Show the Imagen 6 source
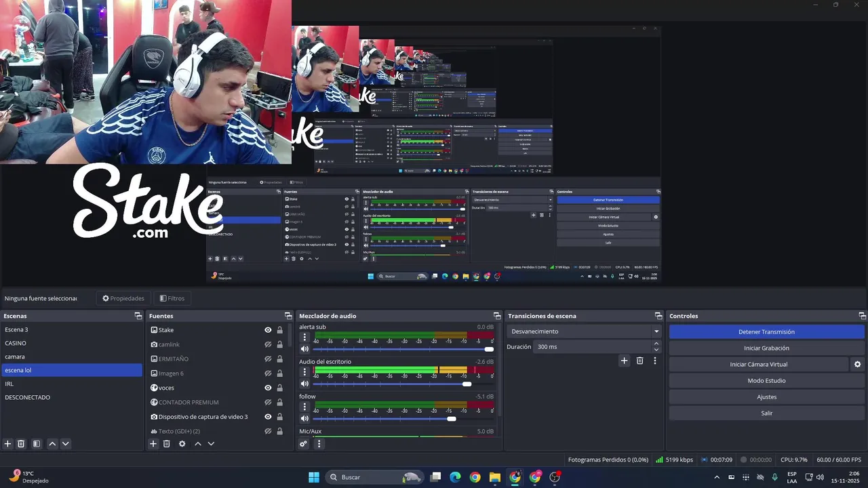This screenshot has width=868, height=488. point(268,373)
